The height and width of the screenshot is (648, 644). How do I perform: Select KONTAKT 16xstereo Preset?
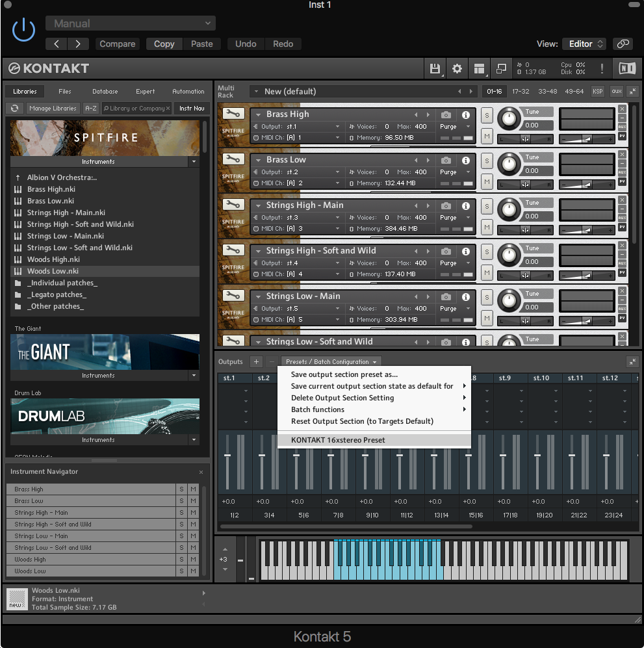[374, 440]
